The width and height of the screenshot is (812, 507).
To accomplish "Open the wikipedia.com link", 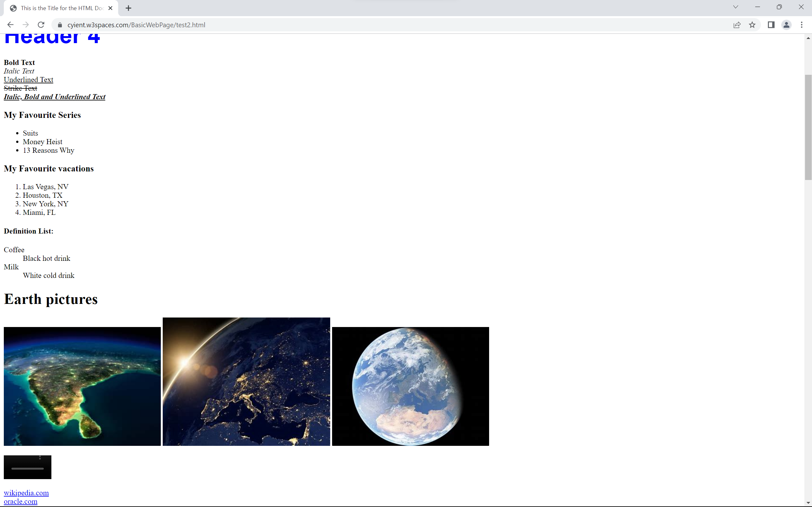I will (x=26, y=492).
